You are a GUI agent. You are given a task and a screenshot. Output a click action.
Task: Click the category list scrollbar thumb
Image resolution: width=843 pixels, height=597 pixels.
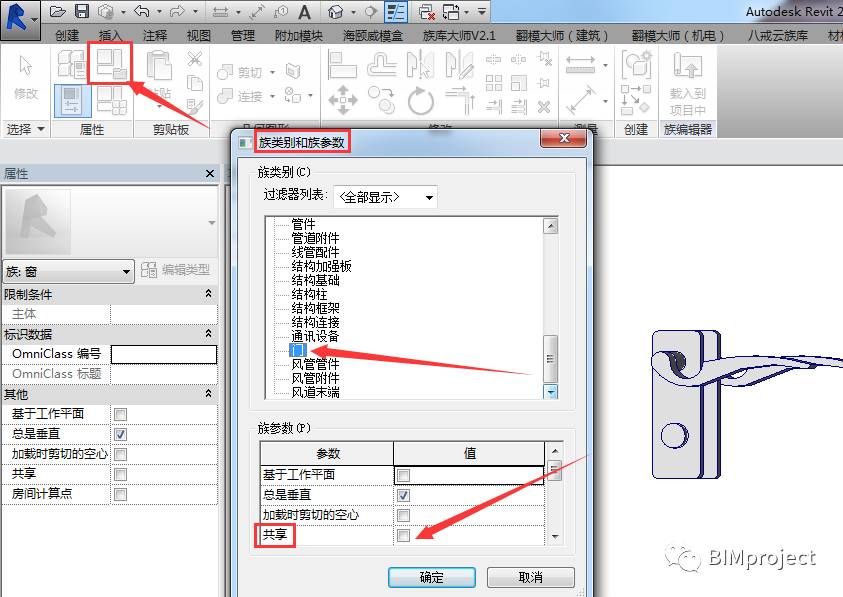point(550,358)
